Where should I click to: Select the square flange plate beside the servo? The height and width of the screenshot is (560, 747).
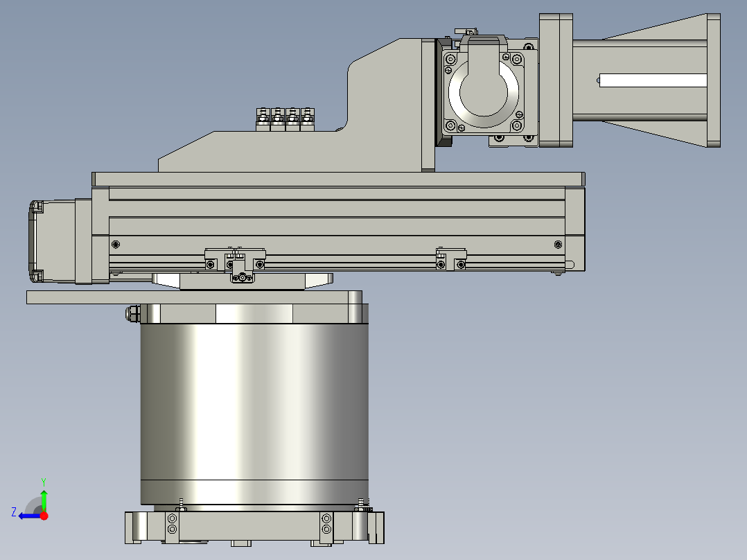point(556,80)
